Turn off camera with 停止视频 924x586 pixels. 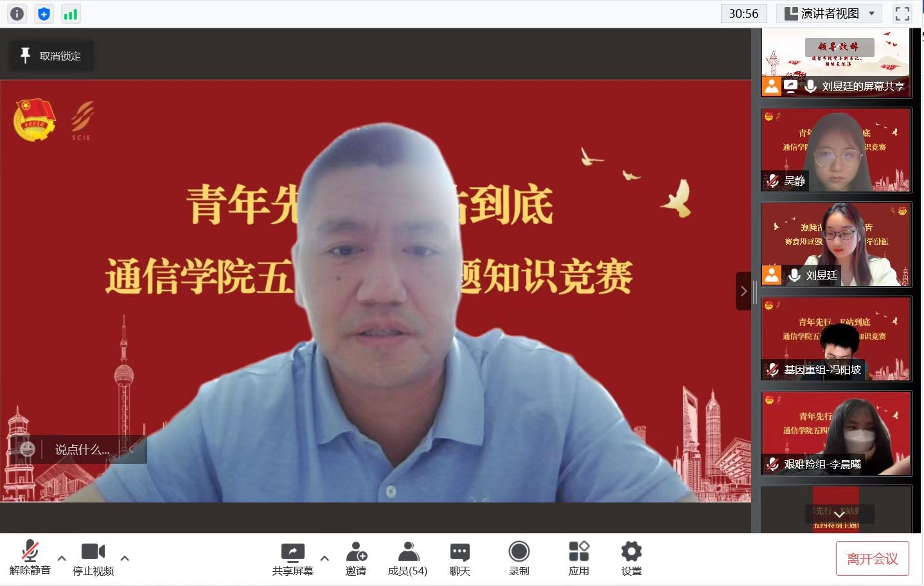93,558
